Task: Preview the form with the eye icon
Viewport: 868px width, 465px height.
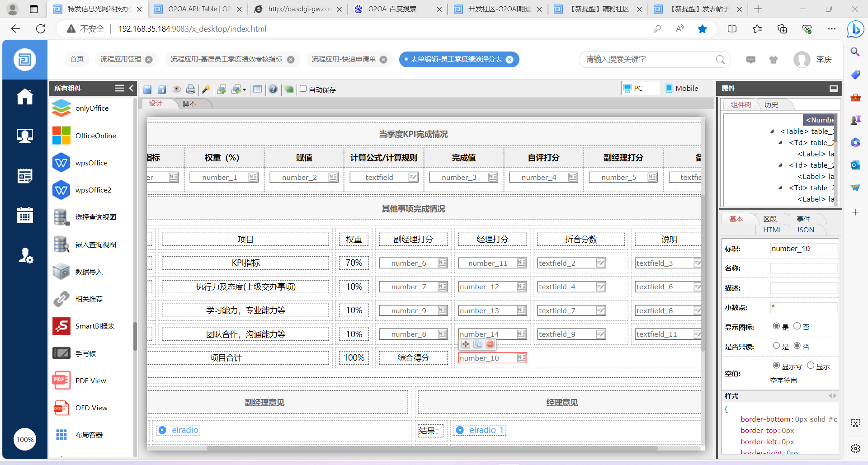Action: point(176,89)
